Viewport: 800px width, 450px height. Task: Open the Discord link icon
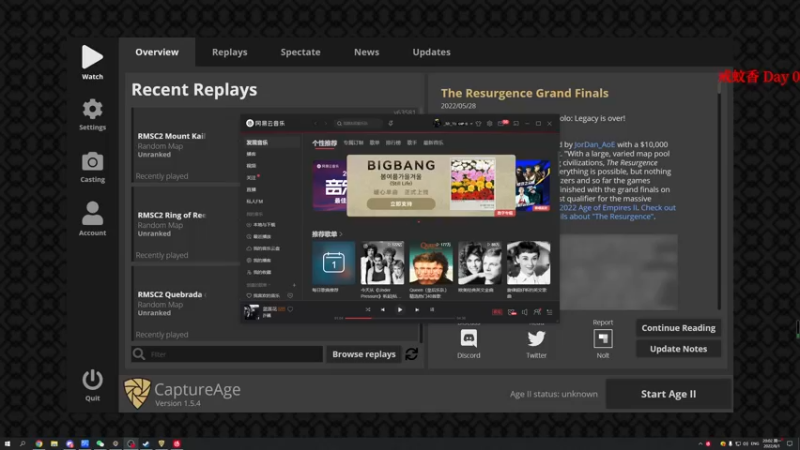tap(469, 339)
